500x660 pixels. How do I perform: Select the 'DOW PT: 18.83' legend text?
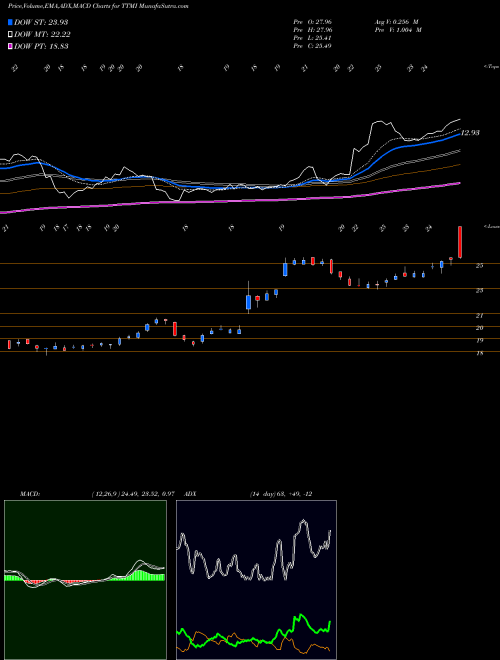point(41,47)
